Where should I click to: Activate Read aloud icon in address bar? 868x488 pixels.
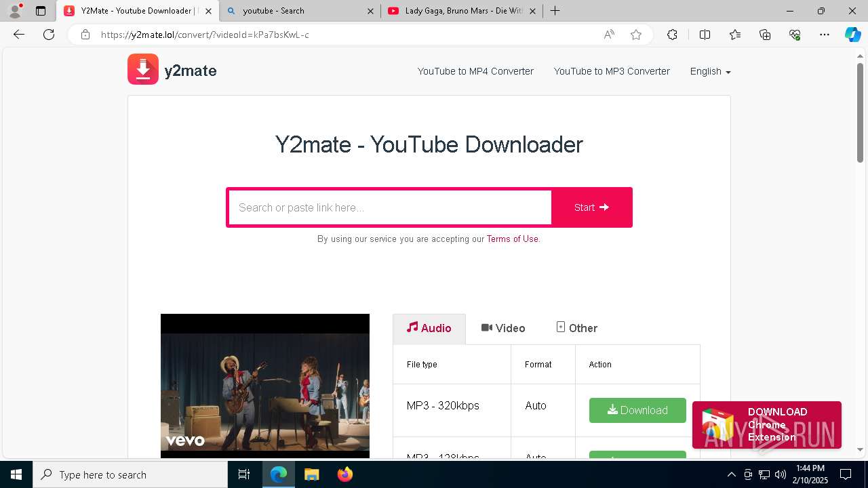[609, 35]
